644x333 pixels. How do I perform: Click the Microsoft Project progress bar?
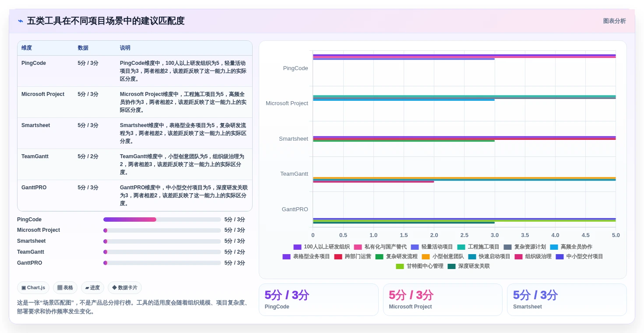point(162,230)
